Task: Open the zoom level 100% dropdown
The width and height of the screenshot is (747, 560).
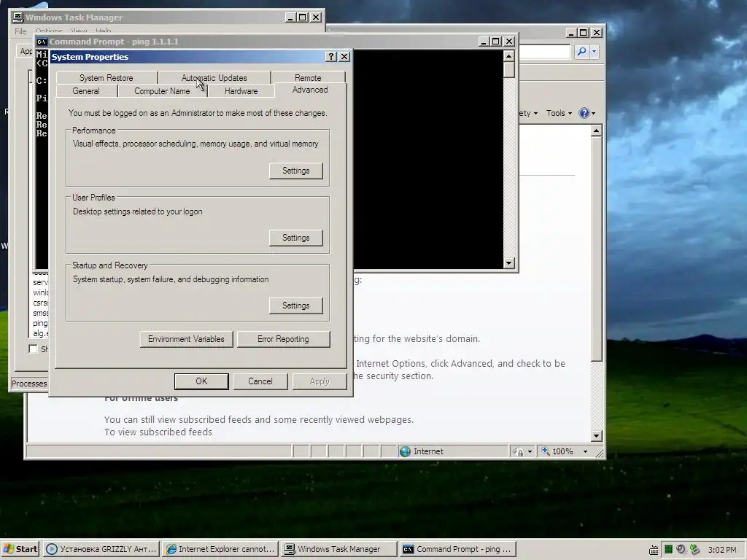Action: click(586, 451)
